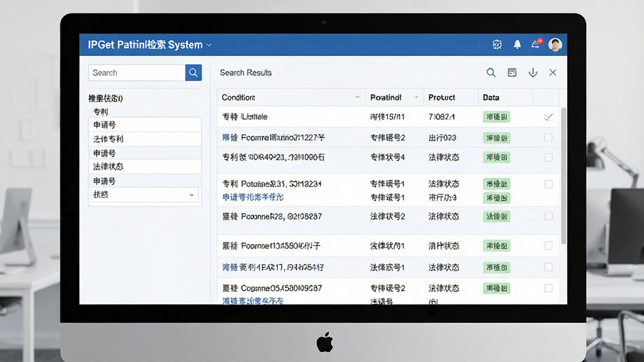This screenshot has height=362, width=644.
Task: Close the Search Results panel with X
Action: click(553, 73)
